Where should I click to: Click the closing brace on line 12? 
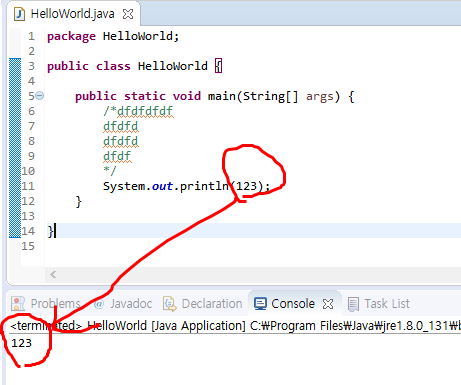[79, 201]
